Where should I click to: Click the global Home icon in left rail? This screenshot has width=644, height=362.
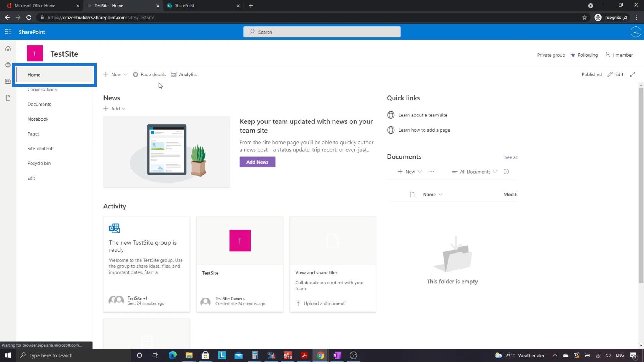click(8, 49)
